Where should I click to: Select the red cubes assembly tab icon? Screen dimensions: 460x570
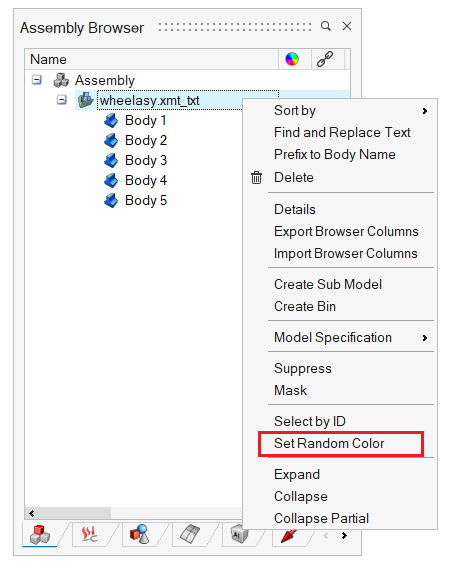40,535
